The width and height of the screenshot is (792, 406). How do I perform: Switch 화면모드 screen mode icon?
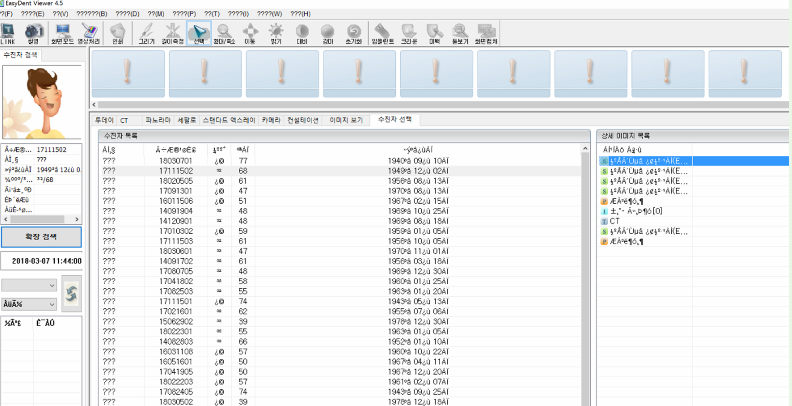(63, 34)
